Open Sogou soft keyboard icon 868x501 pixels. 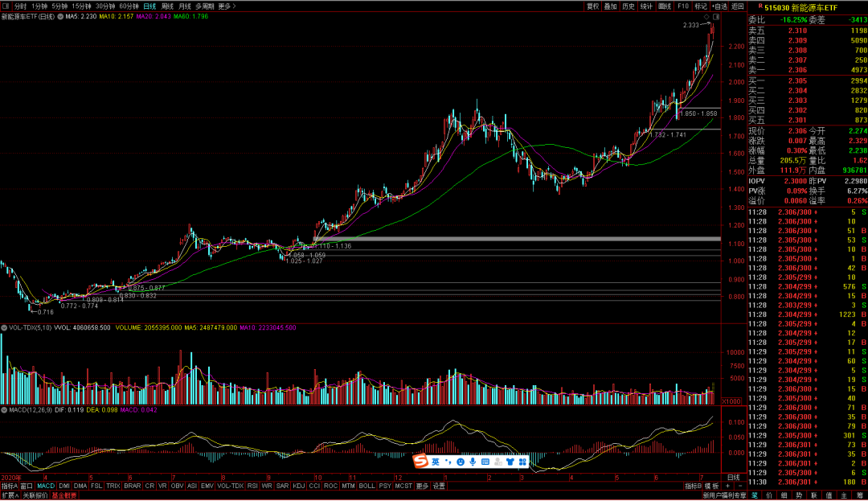485,462
